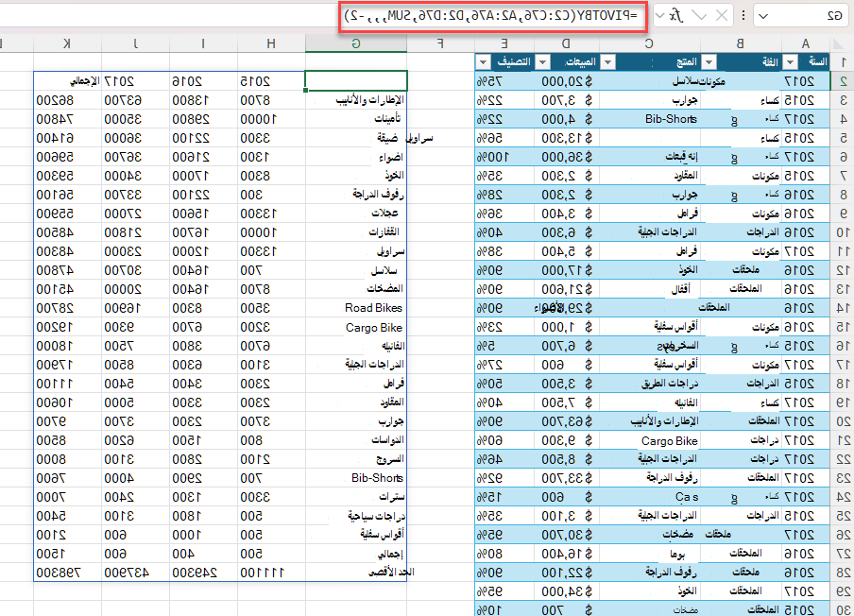Click the القفازات row label in column G

point(384,232)
